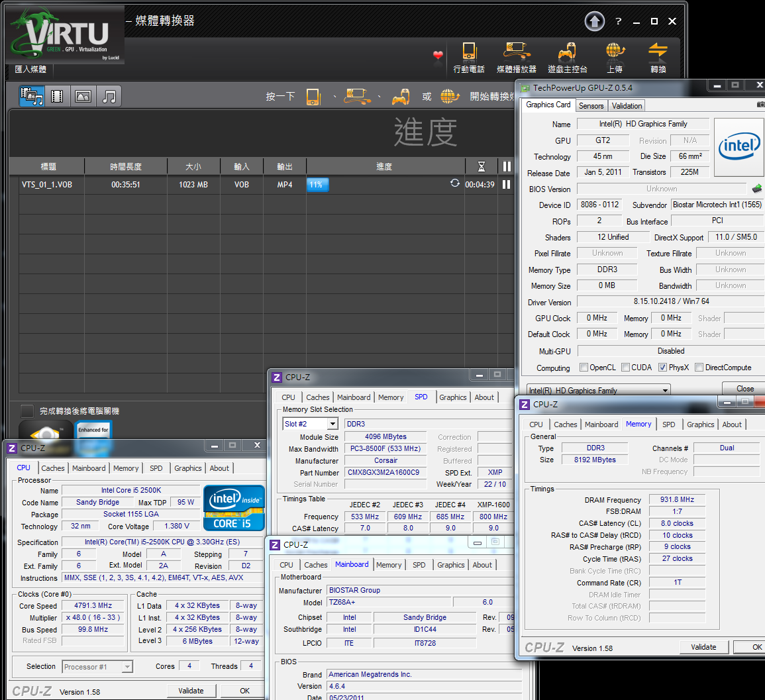Select the media player (媒體播放器) output device
The image size is (765, 700).
pyautogui.click(x=516, y=57)
